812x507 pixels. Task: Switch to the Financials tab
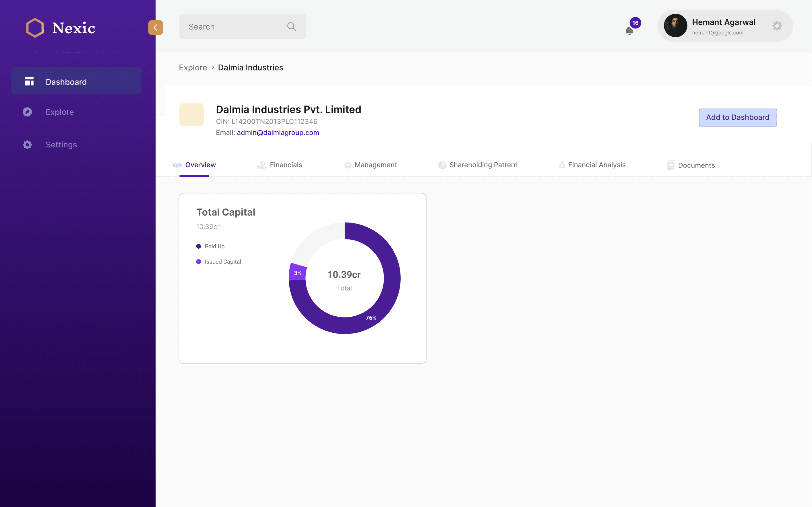286,165
